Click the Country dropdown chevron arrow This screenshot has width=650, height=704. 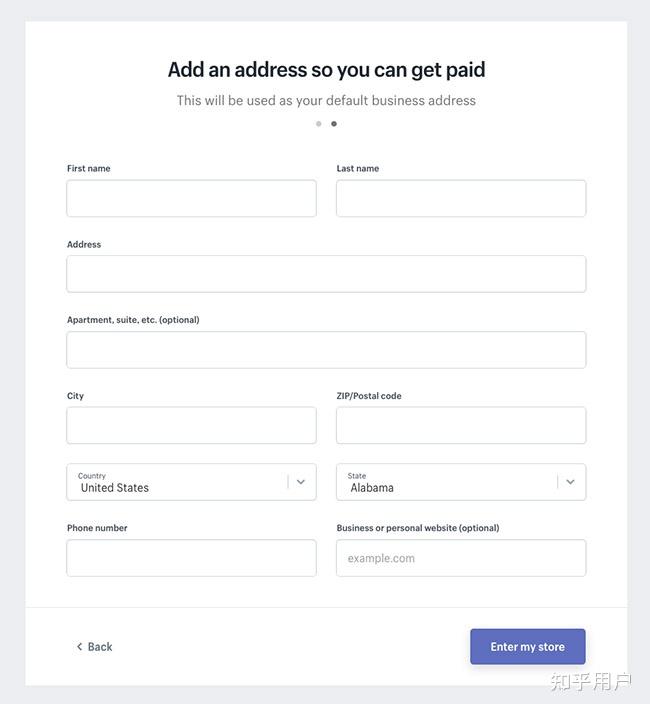click(x=301, y=482)
